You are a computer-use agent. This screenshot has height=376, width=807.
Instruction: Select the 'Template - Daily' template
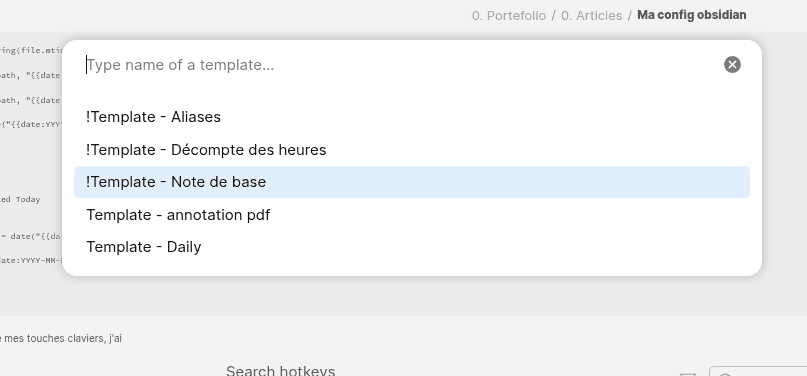point(412,247)
